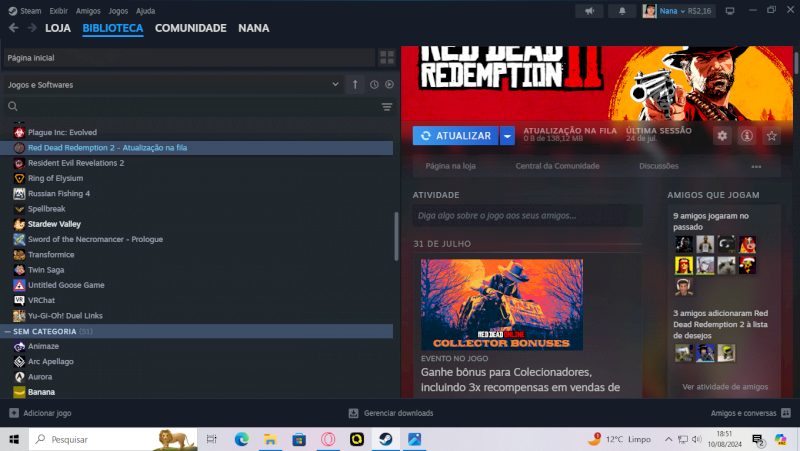Switch to grid view of collections
The height and width of the screenshot is (451, 800).
pos(386,58)
